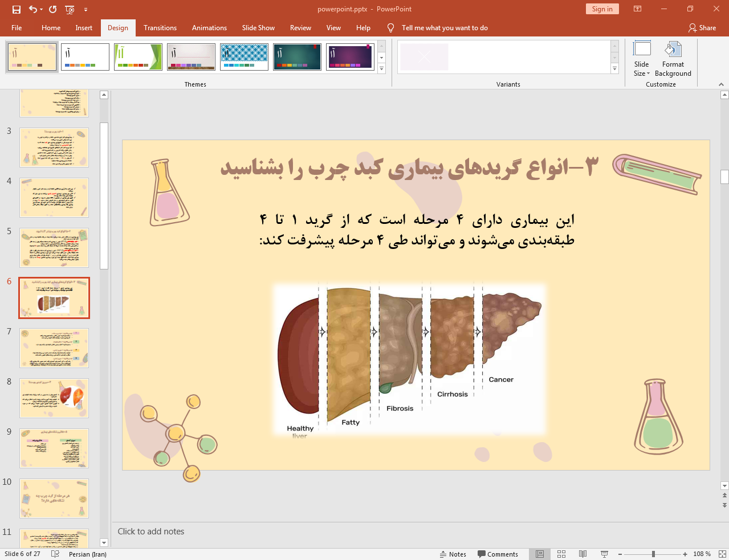Click the Save icon in quick access toolbar
This screenshot has height=560, width=729.
click(17, 9)
